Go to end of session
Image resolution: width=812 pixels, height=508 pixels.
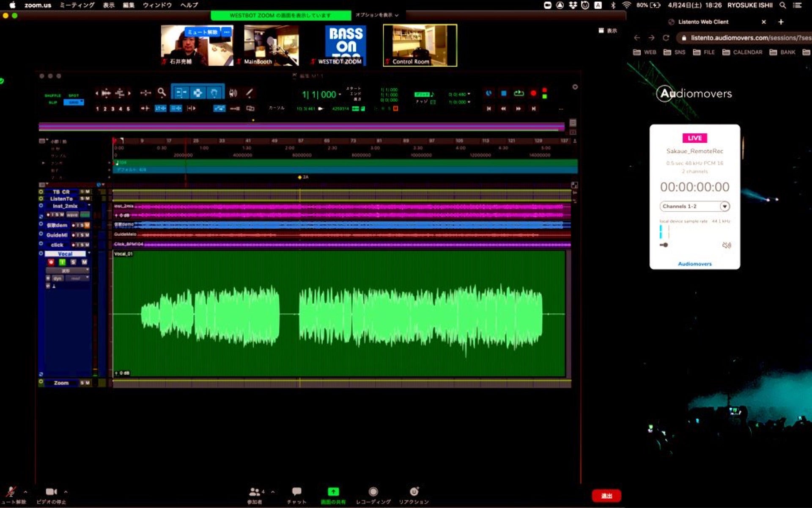[534, 109]
